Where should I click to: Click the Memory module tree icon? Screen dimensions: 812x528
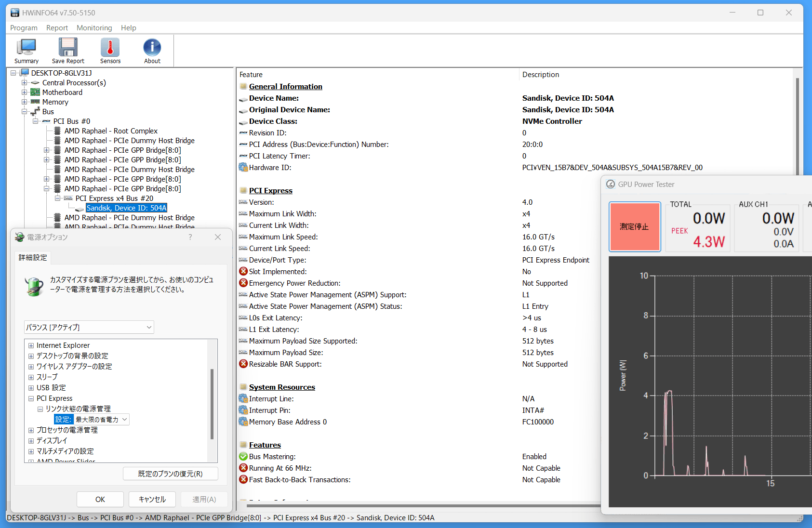pos(35,102)
